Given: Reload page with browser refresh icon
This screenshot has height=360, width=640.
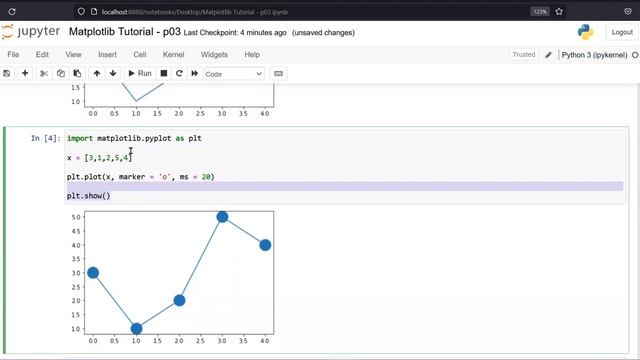Looking at the screenshot, I should click(x=12, y=12).
